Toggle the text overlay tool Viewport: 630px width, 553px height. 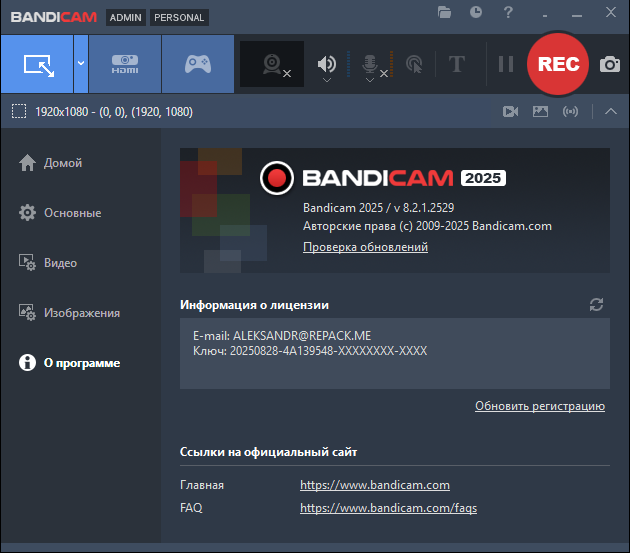456,64
